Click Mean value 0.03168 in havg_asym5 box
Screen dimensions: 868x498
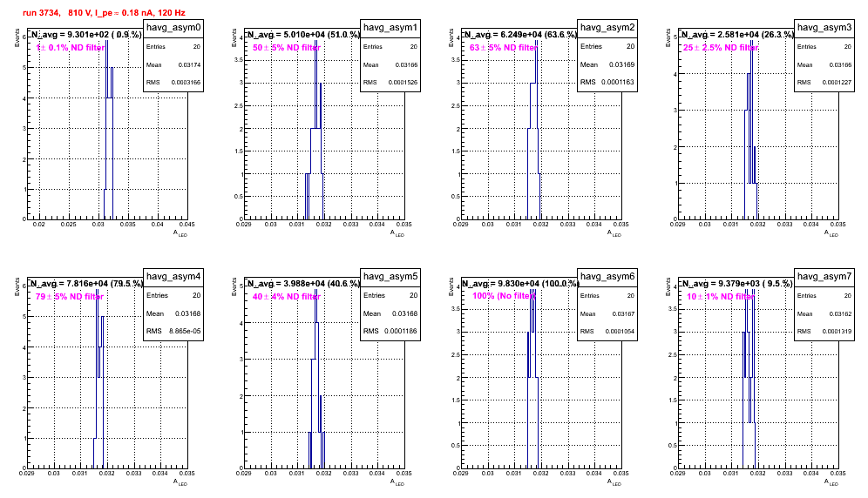[404, 313]
